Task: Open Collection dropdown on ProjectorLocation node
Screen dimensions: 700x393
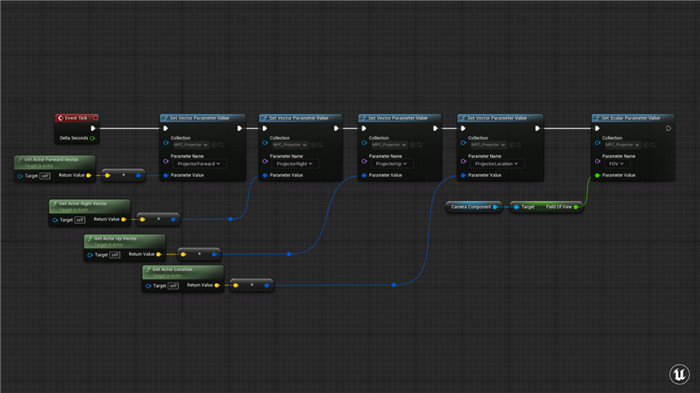Action: [488, 145]
